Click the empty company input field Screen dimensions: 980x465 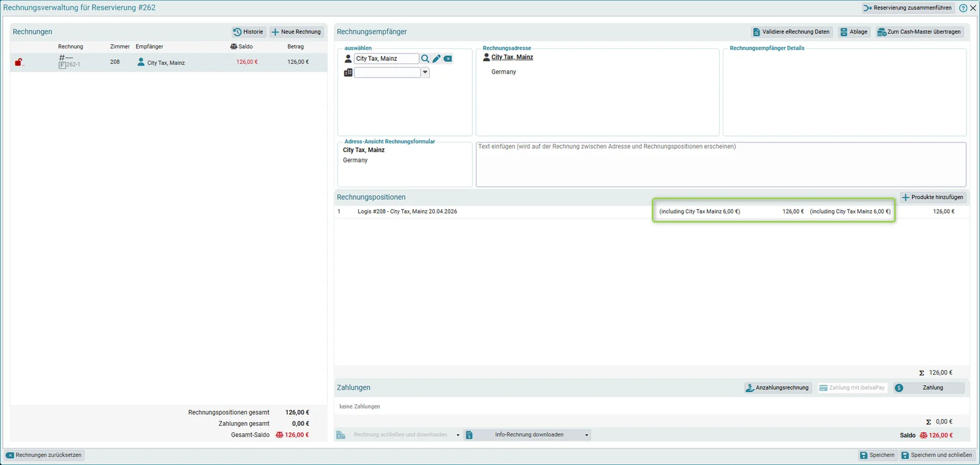387,72
